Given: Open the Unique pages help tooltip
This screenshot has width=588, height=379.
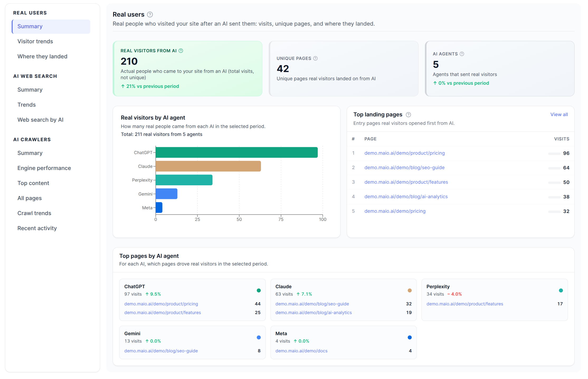Looking at the screenshot, I should [316, 58].
